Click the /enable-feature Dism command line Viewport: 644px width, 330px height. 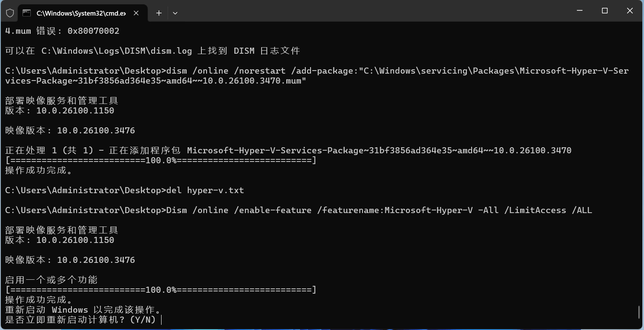click(x=298, y=210)
